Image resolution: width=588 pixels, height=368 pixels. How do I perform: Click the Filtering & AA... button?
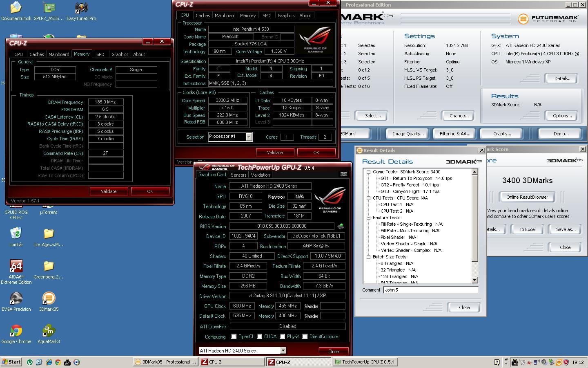click(454, 134)
